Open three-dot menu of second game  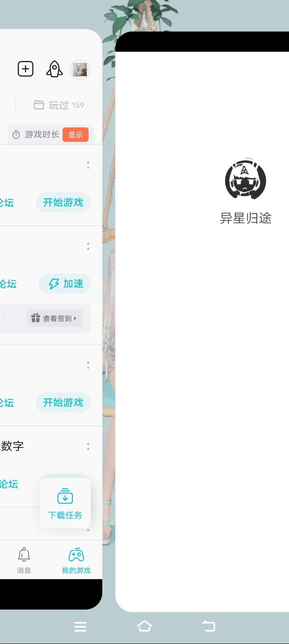[88, 246]
